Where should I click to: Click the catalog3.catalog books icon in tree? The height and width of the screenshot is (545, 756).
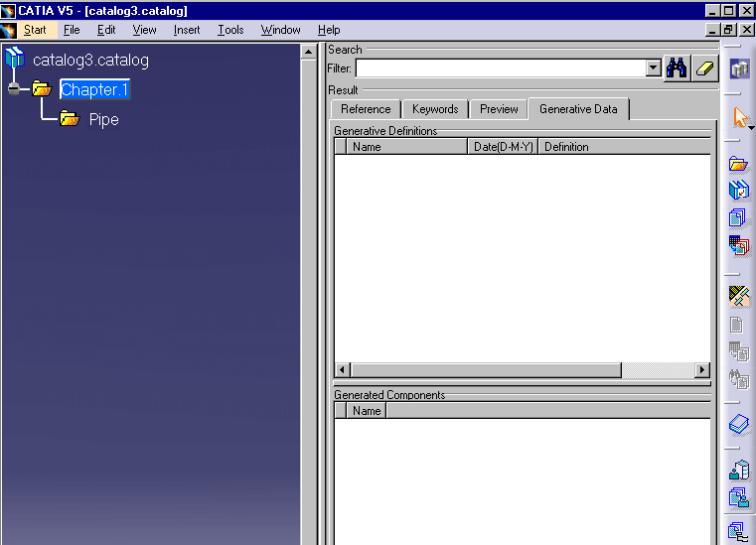[15, 58]
